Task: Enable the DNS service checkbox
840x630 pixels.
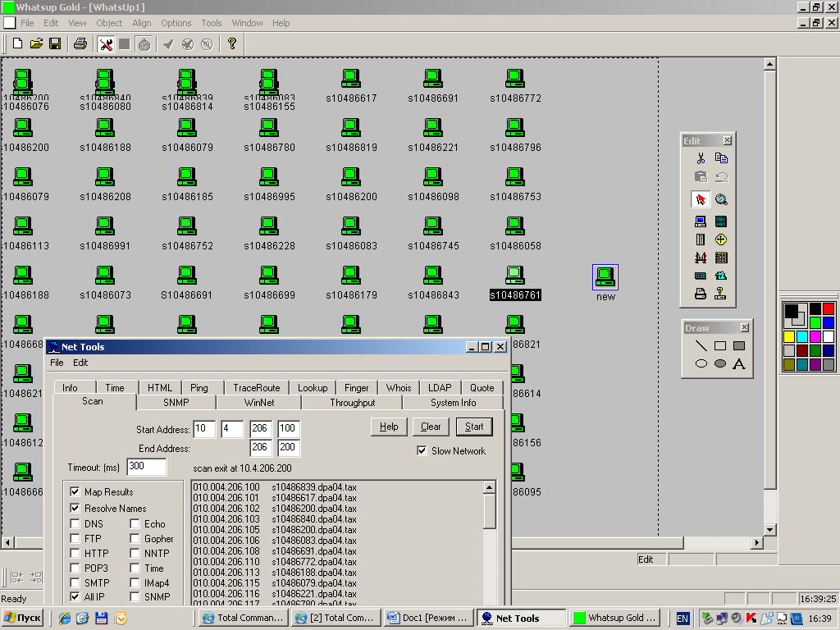Action: click(75, 524)
